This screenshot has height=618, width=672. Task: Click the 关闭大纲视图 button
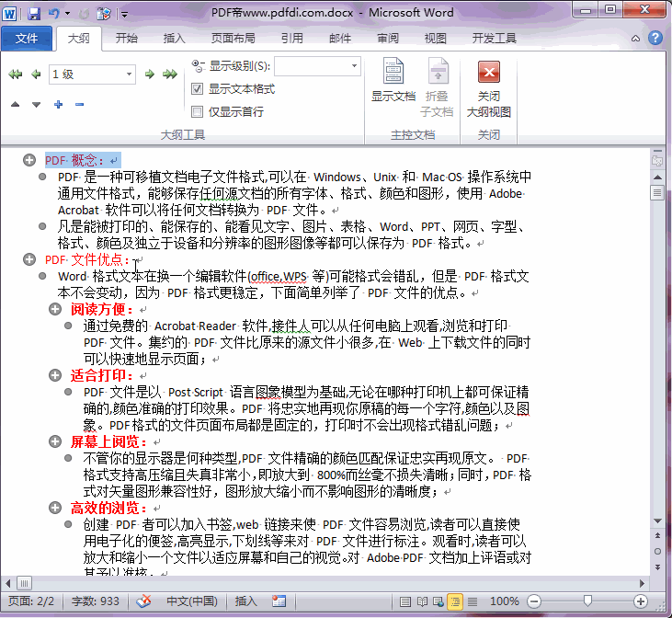pos(488,89)
